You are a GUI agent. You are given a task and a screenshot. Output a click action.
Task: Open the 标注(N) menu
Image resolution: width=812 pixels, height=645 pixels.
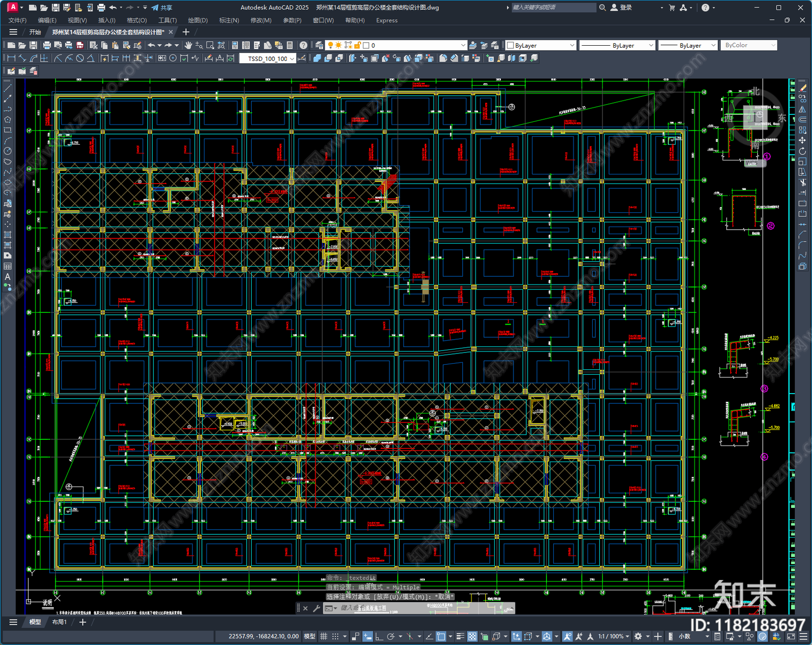pos(229,20)
